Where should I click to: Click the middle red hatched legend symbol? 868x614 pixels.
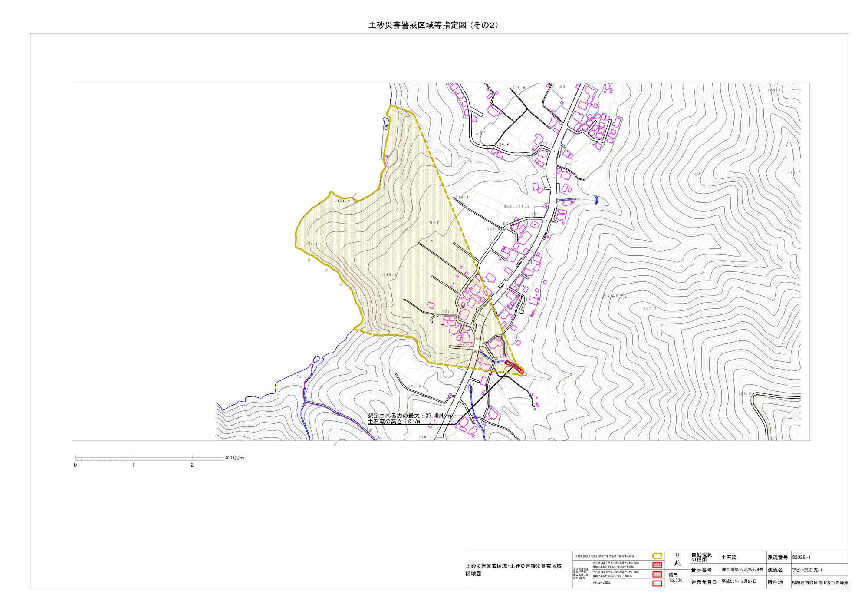(657, 574)
